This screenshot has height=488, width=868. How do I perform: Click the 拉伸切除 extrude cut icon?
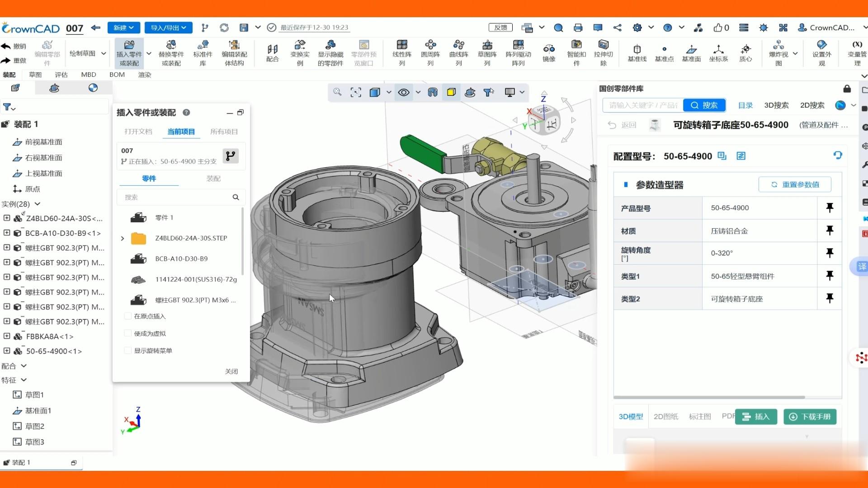603,45
